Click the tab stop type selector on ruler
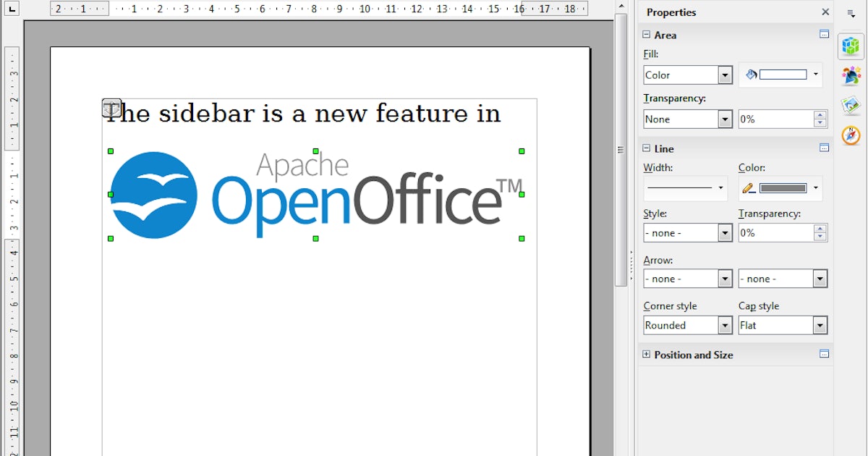 13,9
